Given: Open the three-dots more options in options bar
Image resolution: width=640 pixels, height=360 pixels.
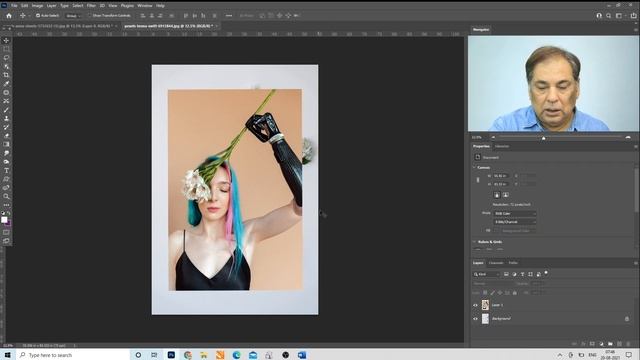Looking at the screenshot, I should [x=229, y=16].
